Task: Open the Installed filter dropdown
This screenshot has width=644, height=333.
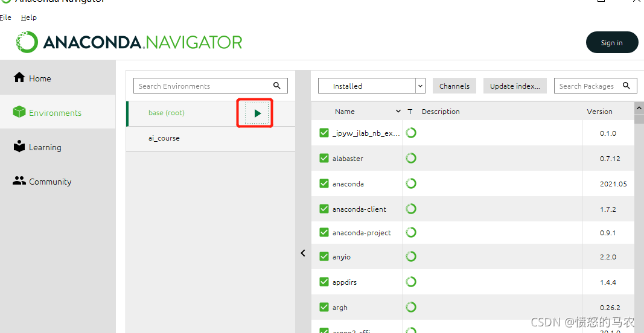Action: (x=371, y=86)
